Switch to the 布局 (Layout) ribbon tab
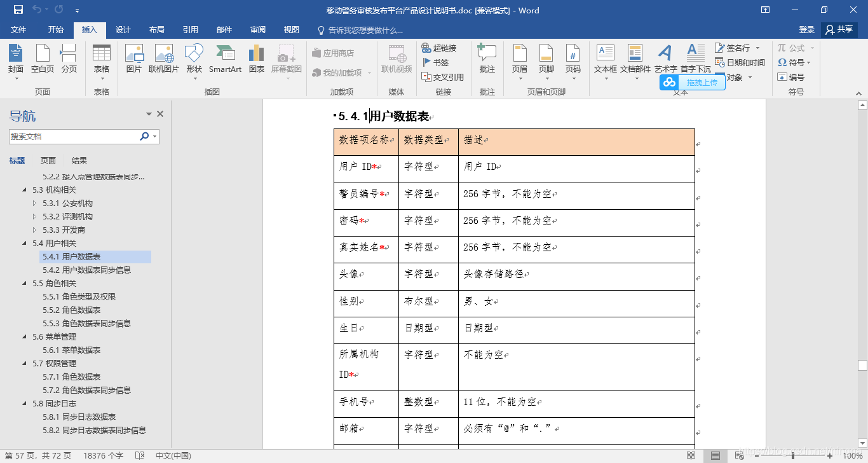The image size is (868, 463). (x=156, y=30)
